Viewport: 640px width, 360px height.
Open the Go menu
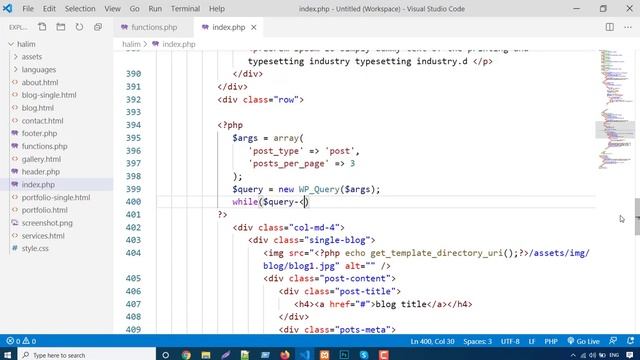134,9
